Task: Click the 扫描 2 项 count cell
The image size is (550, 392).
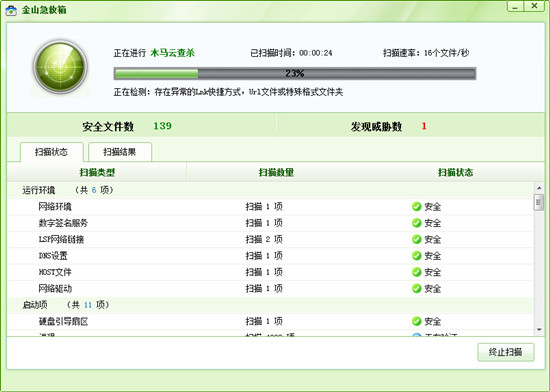Action: 264,239
